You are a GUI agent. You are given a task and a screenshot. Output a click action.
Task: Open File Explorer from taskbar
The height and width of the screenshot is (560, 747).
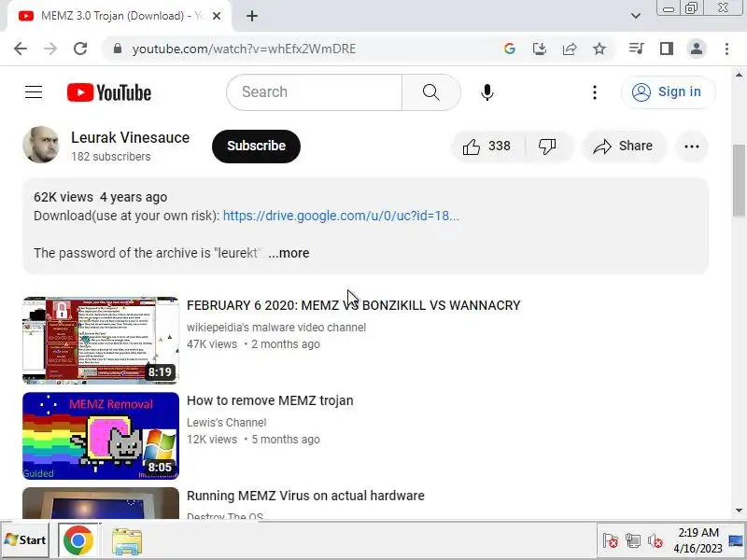coord(127,541)
